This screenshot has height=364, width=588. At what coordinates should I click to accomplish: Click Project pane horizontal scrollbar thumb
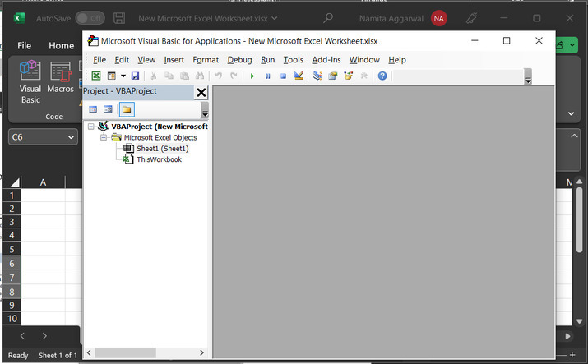click(x=125, y=352)
